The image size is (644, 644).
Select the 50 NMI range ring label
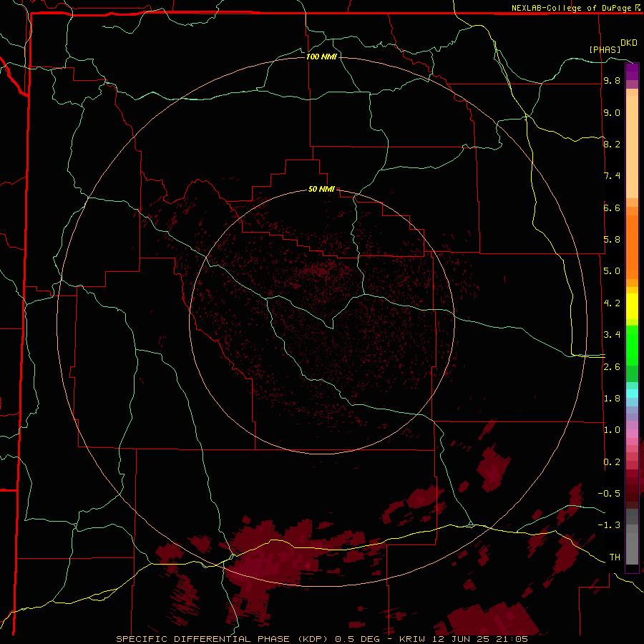[321, 189]
